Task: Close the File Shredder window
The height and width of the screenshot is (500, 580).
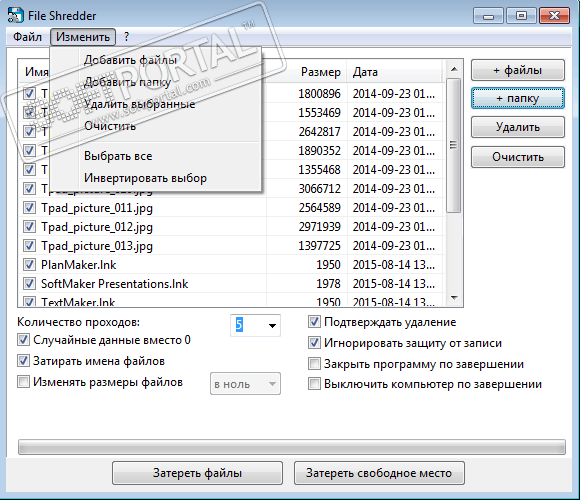Action: coord(554,16)
